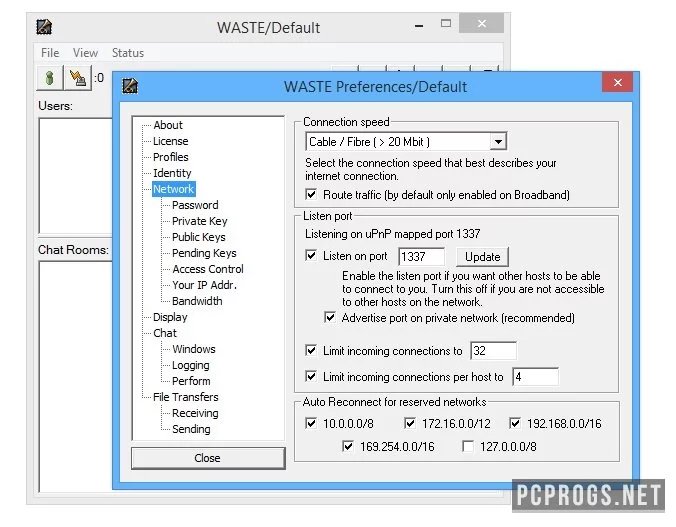Select Public Keys under Network

click(199, 237)
